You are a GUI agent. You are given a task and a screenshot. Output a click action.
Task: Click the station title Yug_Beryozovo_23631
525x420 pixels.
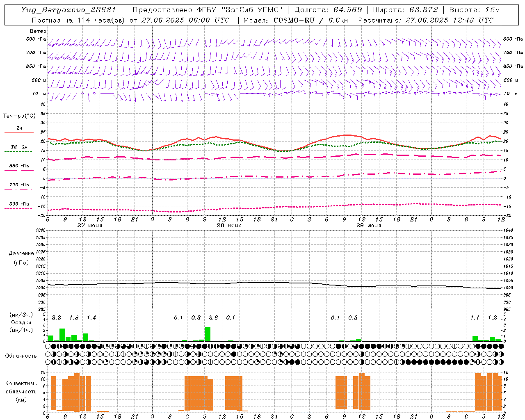[x=68, y=10]
